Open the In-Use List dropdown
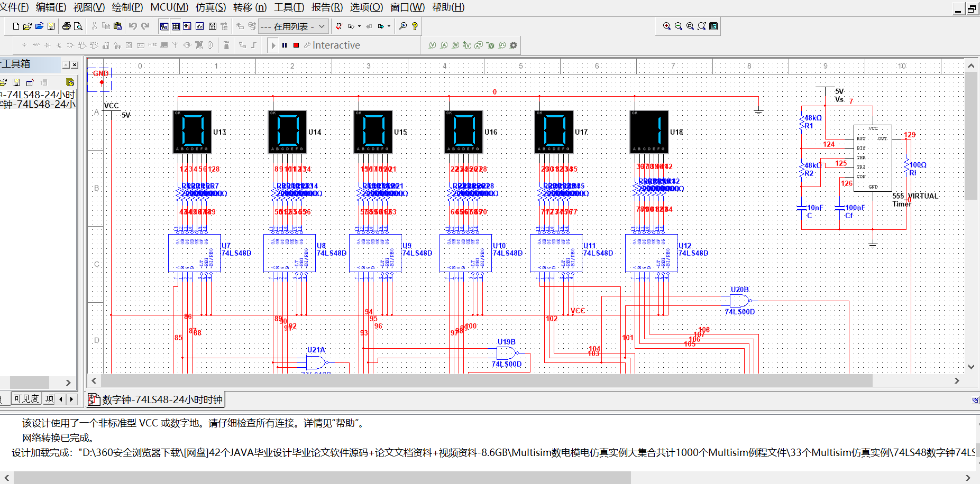980x484 pixels. pos(294,26)
